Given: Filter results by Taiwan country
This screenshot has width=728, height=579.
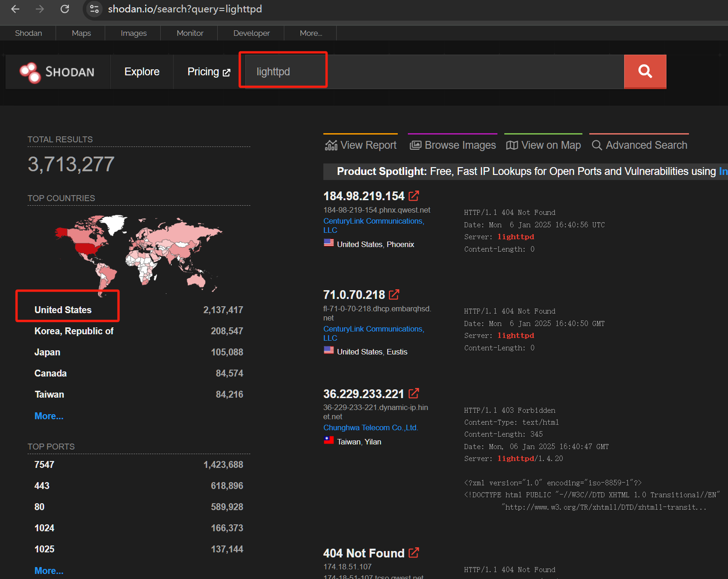Looking at the screenshot, I should click(49, 394).
